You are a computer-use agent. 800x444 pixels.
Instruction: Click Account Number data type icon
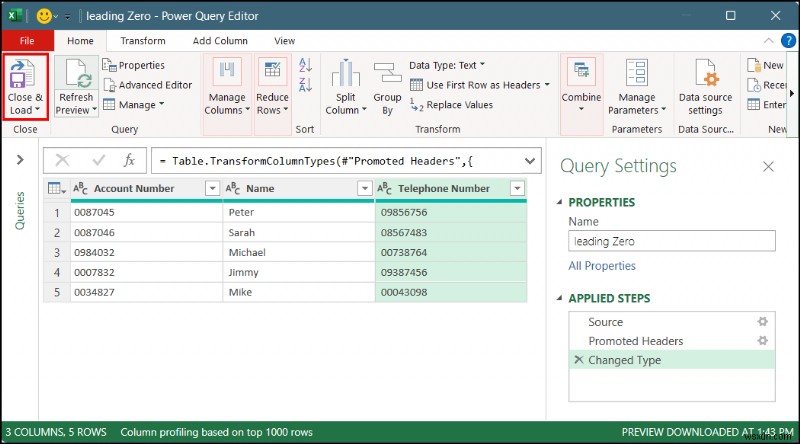click(81, 188)
